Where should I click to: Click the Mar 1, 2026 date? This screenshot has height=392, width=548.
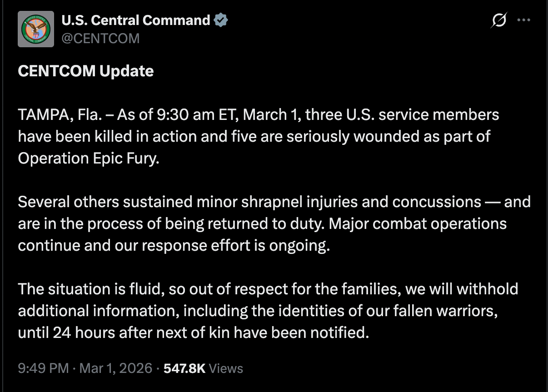(x=115, y=368)
